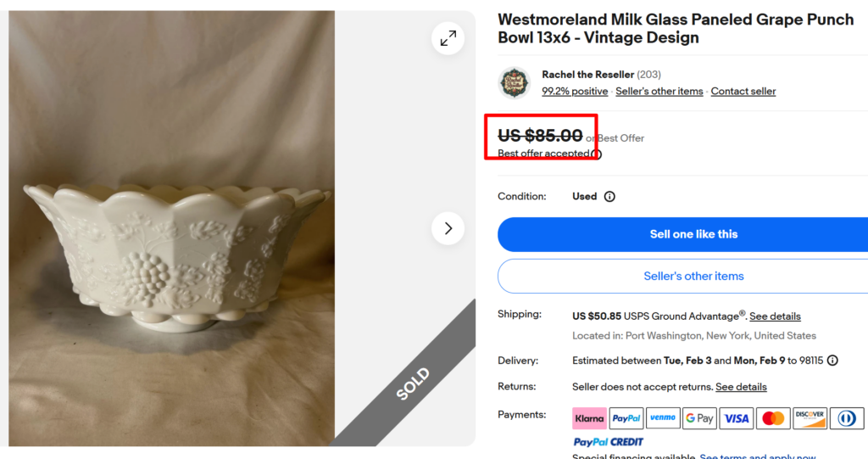Image resolution: width=868 pixels, height=459 pixels.
Task: Open the info icon beside Best offer accepted
Action: [x=597, y=154]
